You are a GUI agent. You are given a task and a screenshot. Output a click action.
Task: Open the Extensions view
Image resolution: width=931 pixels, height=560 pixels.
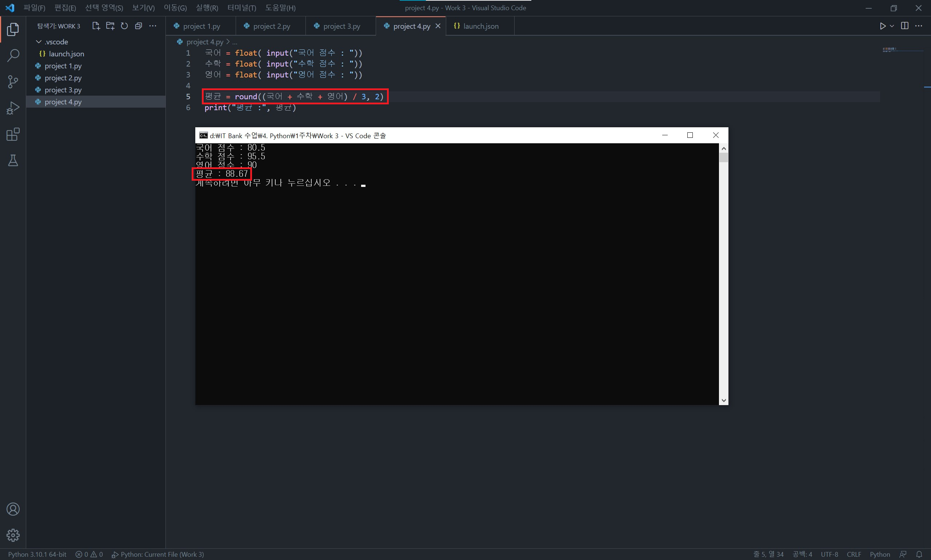click(x=13, y=134)
